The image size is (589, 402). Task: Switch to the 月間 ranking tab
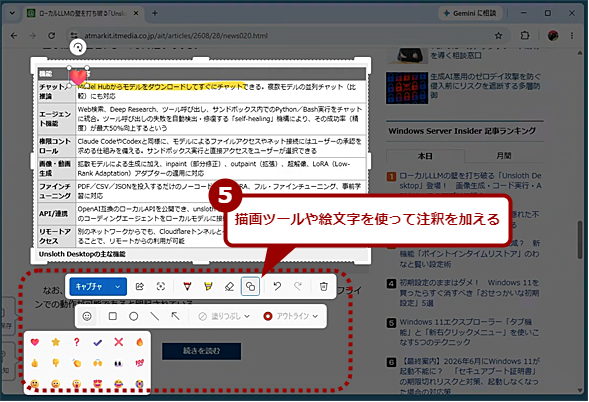pos(504,156)
